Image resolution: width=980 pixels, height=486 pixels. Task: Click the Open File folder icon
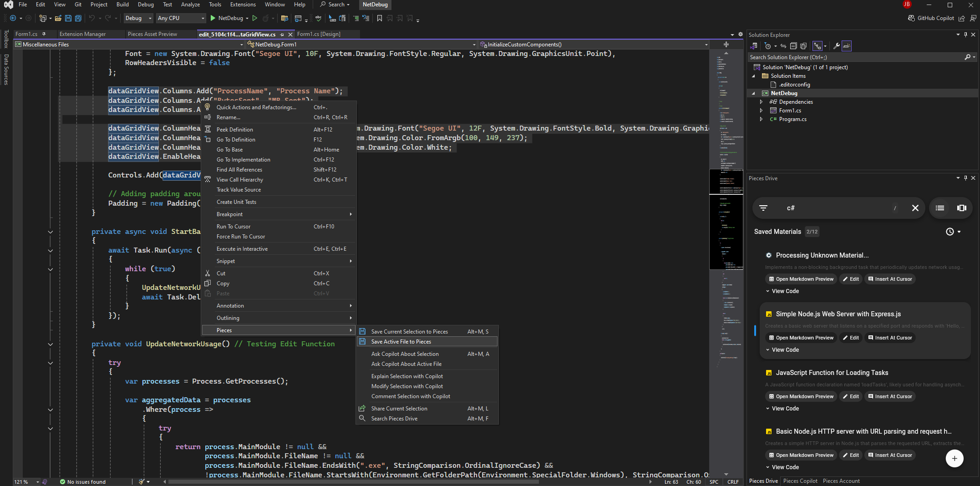click(x=58, y=18)
